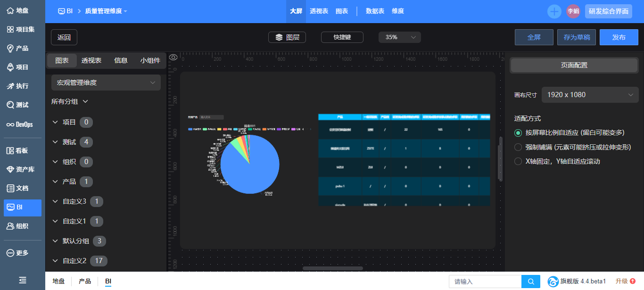Click the canvas horizontal scrollbar
Screen dimensions: 644x290
tap(333, 268)
